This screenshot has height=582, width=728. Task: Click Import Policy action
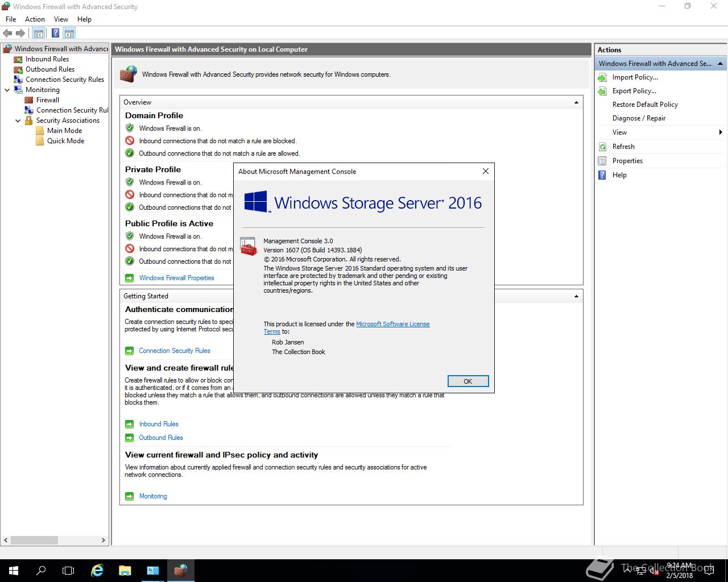(x=635, y=77)
